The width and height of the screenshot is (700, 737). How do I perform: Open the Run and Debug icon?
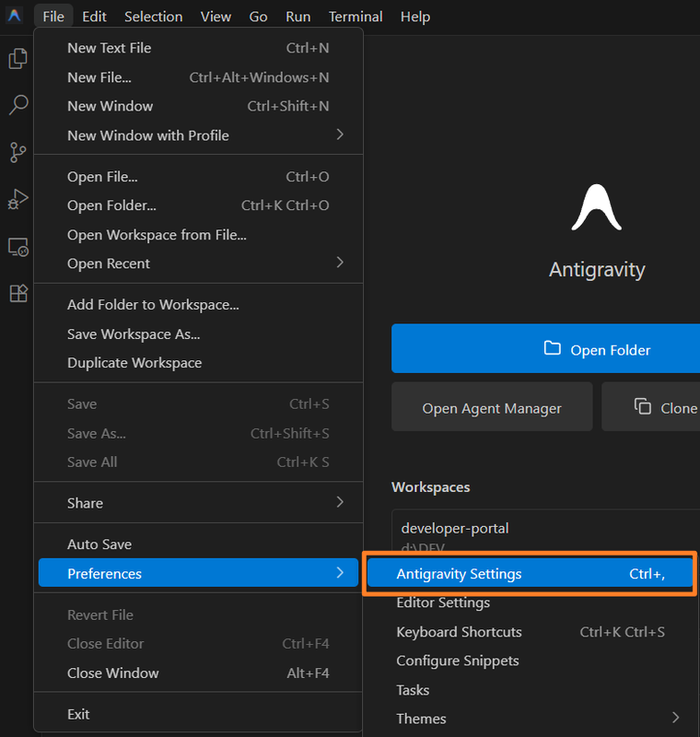point(17,199)
